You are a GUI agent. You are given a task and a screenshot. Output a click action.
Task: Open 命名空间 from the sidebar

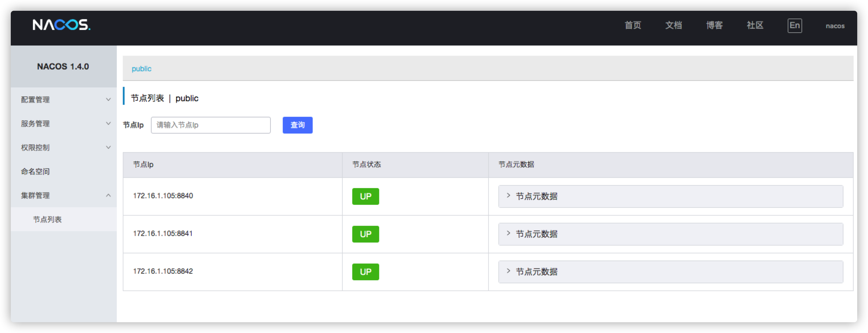pyautogui.click(x=35, y=171)
